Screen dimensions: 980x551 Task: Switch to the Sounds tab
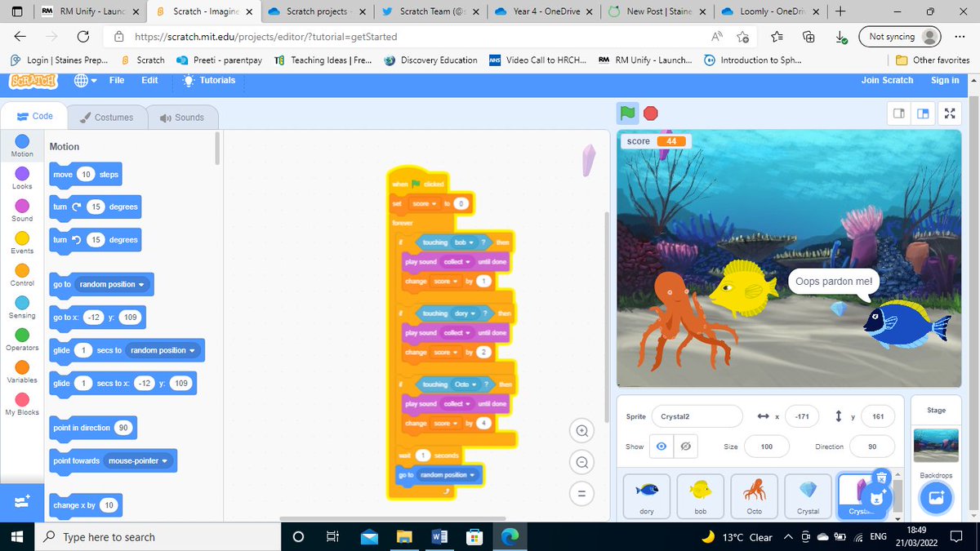[181, 118]
